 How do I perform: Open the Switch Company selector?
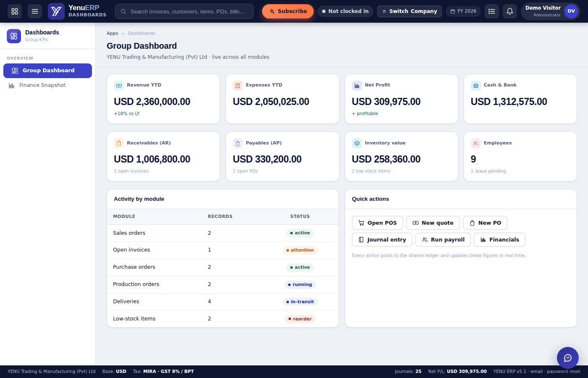(409, 11)
